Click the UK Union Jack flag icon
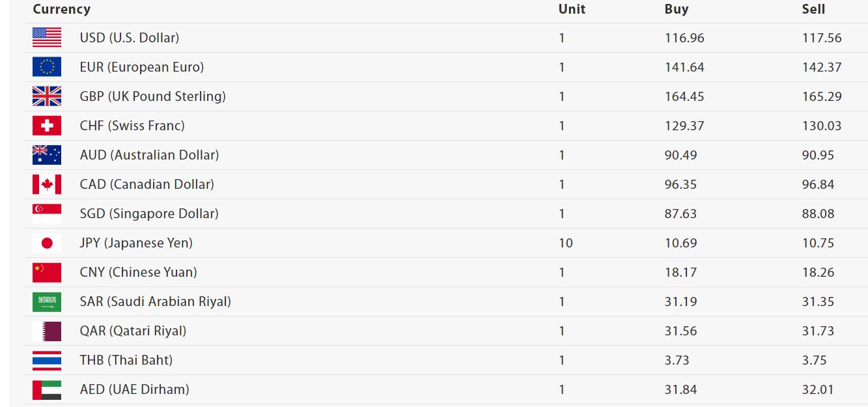 (47, 96)
